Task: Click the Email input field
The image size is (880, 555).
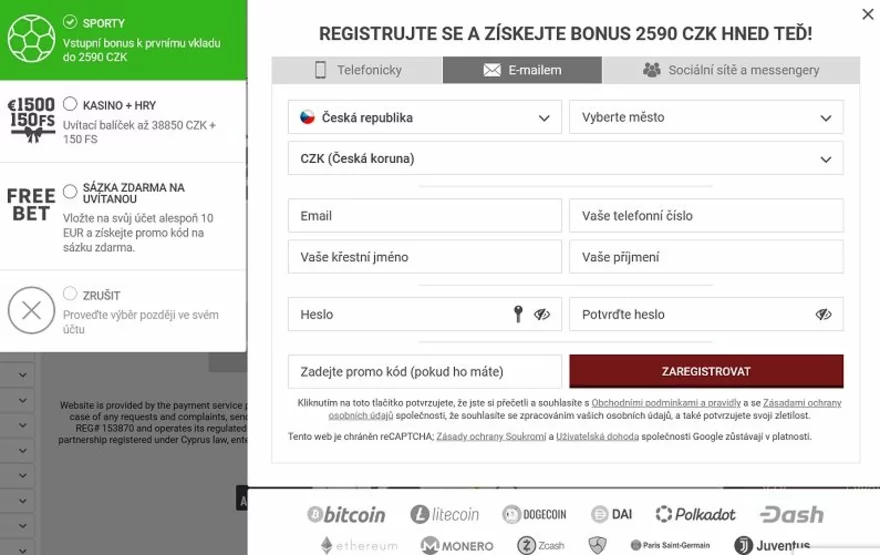Action: tap(425, 216)
